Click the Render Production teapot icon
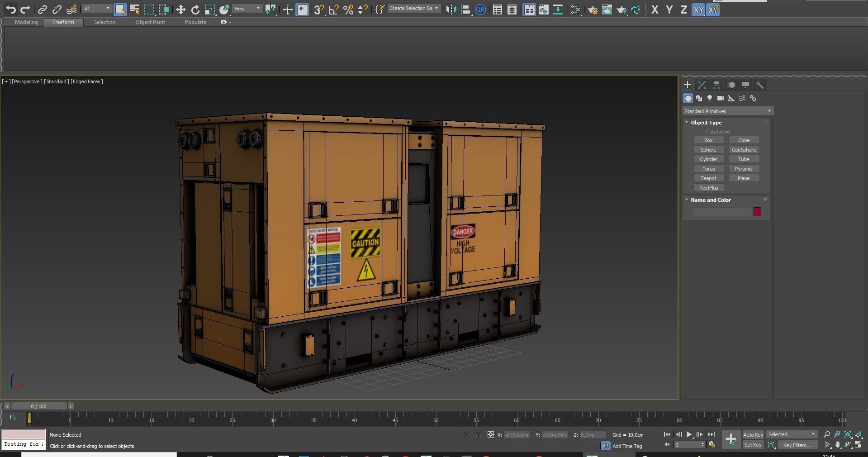The image size is (868, 457). click(621, 10)
